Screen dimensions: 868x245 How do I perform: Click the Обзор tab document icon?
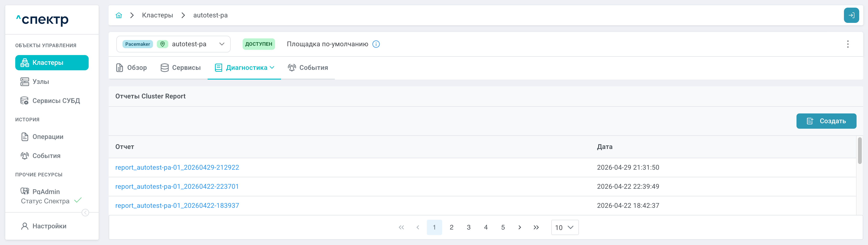[x=119, y=68]
